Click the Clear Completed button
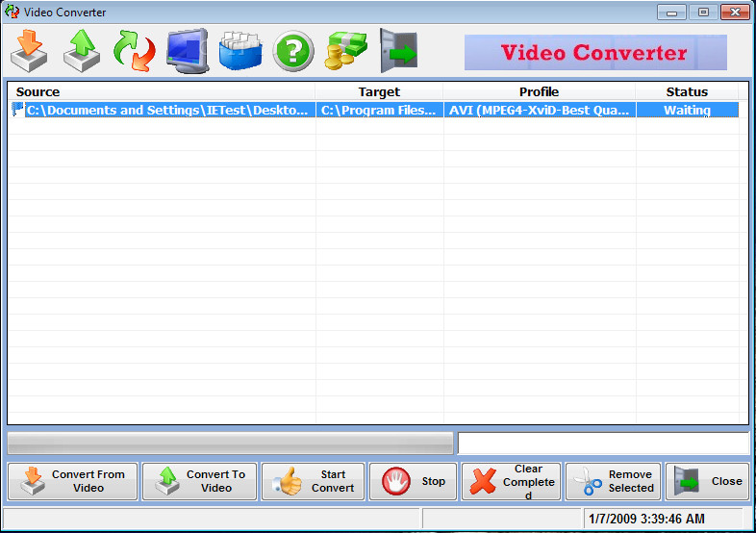This screenshot has width=756, height=533. tap(511, 481)
